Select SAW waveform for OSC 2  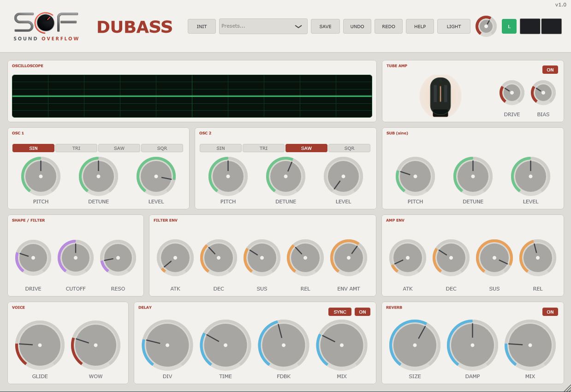pyautogui.click(x=306, y=148)
